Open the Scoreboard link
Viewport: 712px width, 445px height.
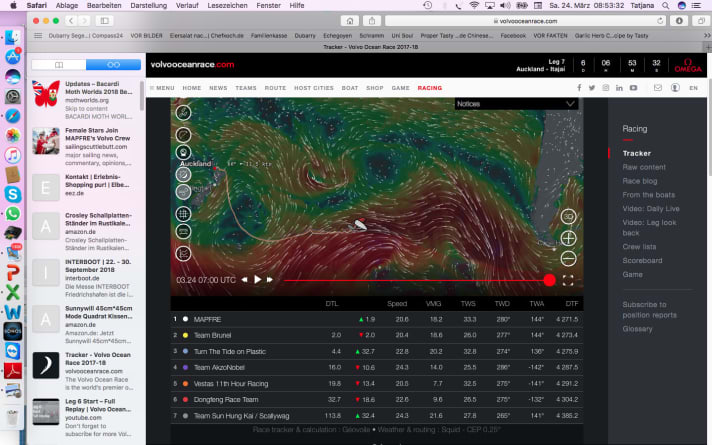click(x=642, y=261)
